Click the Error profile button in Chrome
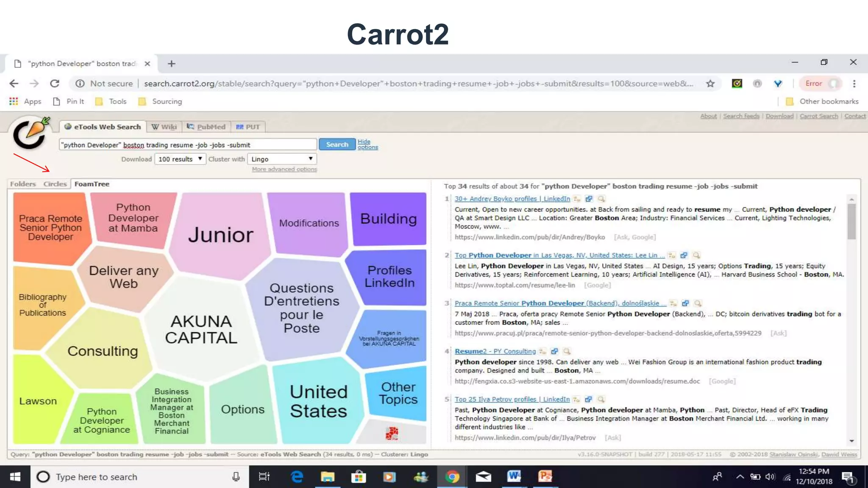This screenshot has height=488, width=868. point(821,83)
